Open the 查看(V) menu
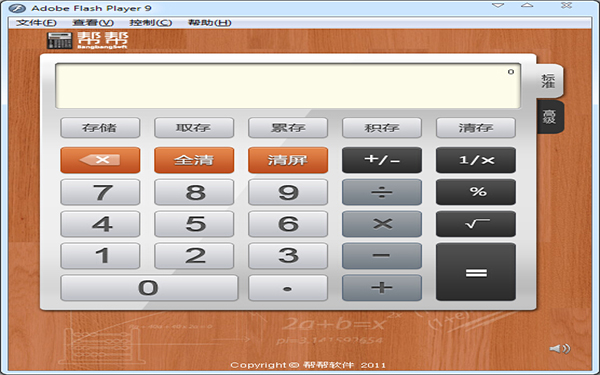600x375 pixels. (93, 23)
